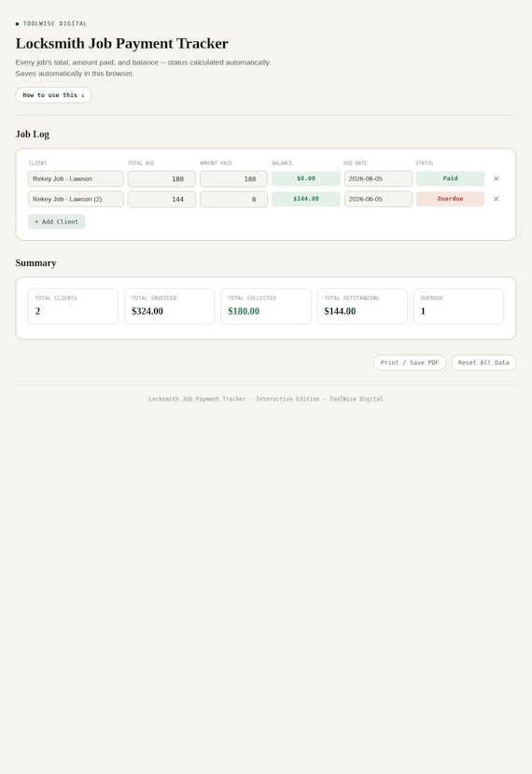Open the How to use this guide
This screenshot has height=774, width=532.
53,95
